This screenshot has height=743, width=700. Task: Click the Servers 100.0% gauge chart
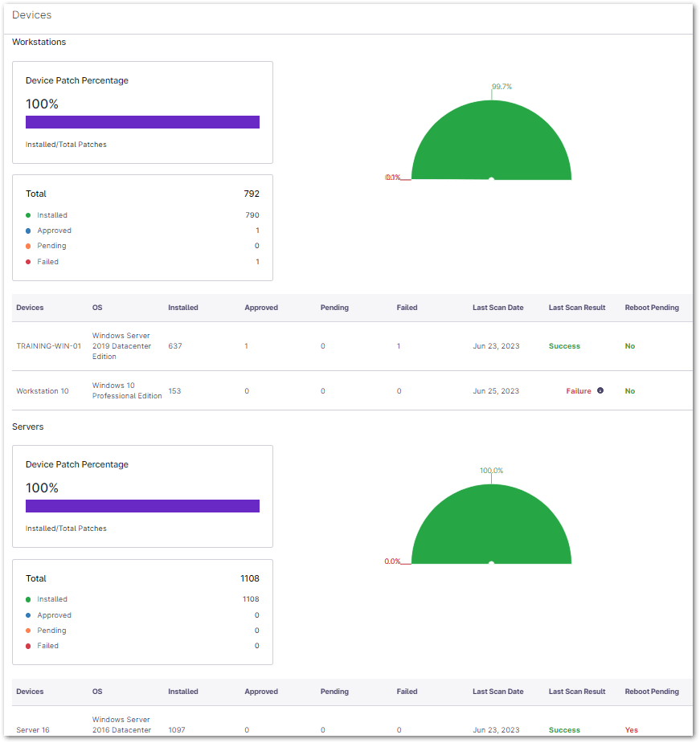click(491, 526)
